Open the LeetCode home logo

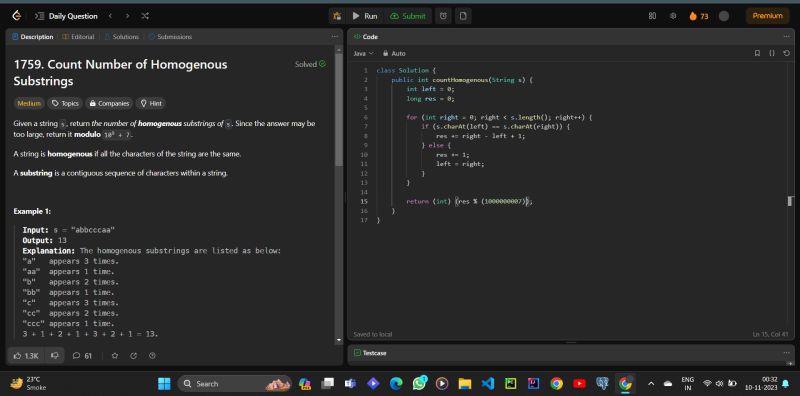pyautogui.click(x=17, y=16)
